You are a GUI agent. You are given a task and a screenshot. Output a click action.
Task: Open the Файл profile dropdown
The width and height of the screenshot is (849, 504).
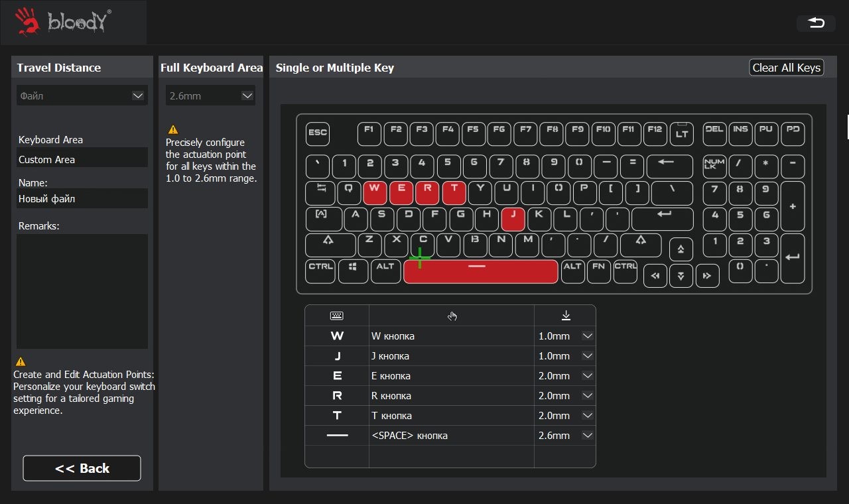coord(82,96)
